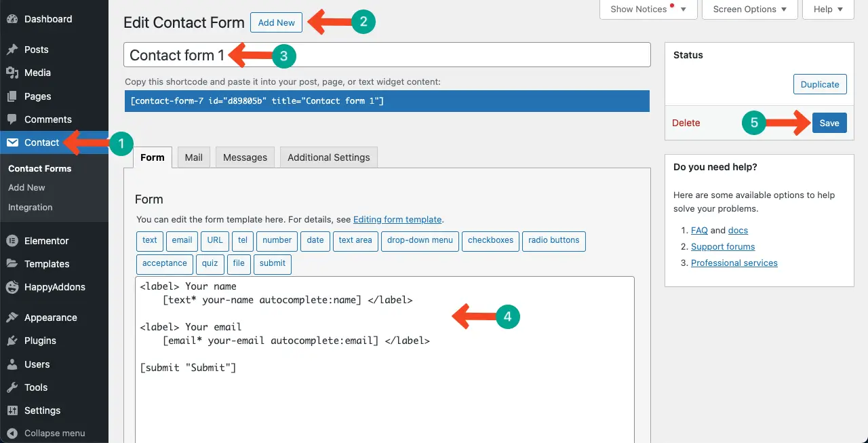Insert a number tag
This screenshot has height=443, width=868.
click(x=277, y=241)
